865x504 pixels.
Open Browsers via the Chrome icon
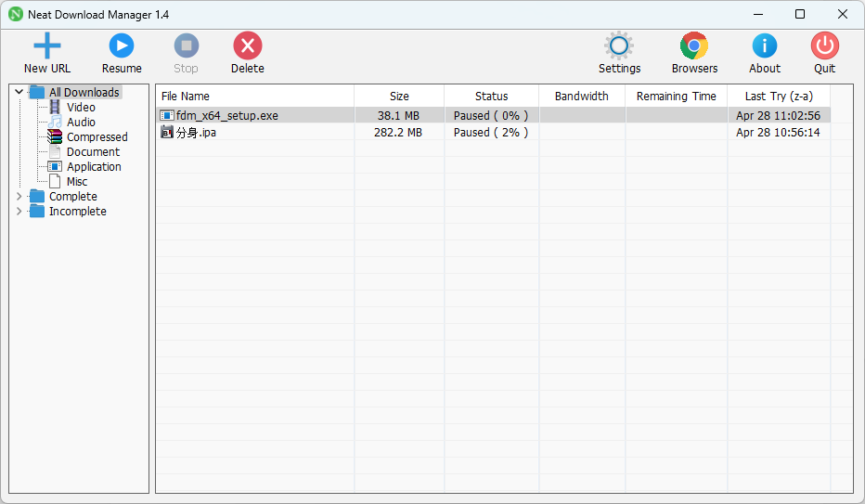(694, 45)
